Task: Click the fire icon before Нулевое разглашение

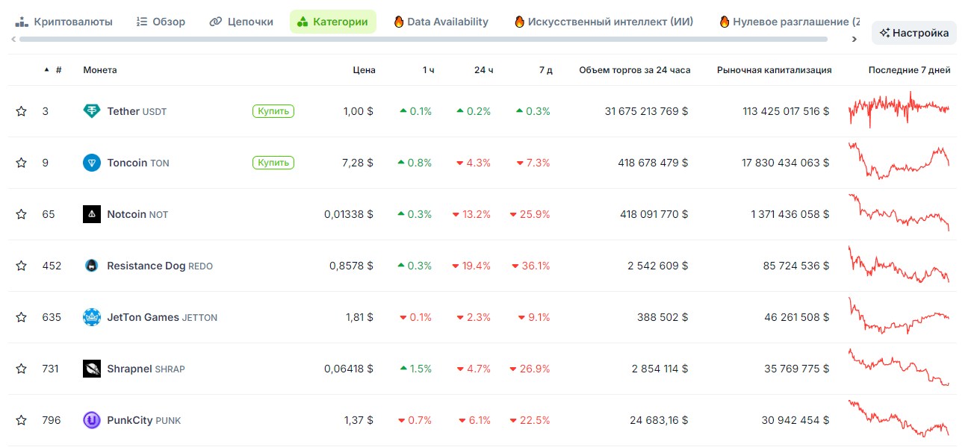Action: coord(724,22)
